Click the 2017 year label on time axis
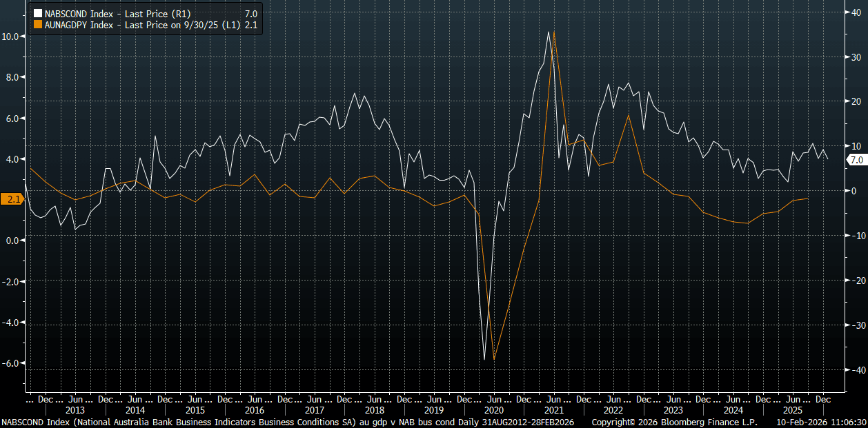Image resolution: width=868 pixels, height=428 pixels. click(x=314, y=410)
